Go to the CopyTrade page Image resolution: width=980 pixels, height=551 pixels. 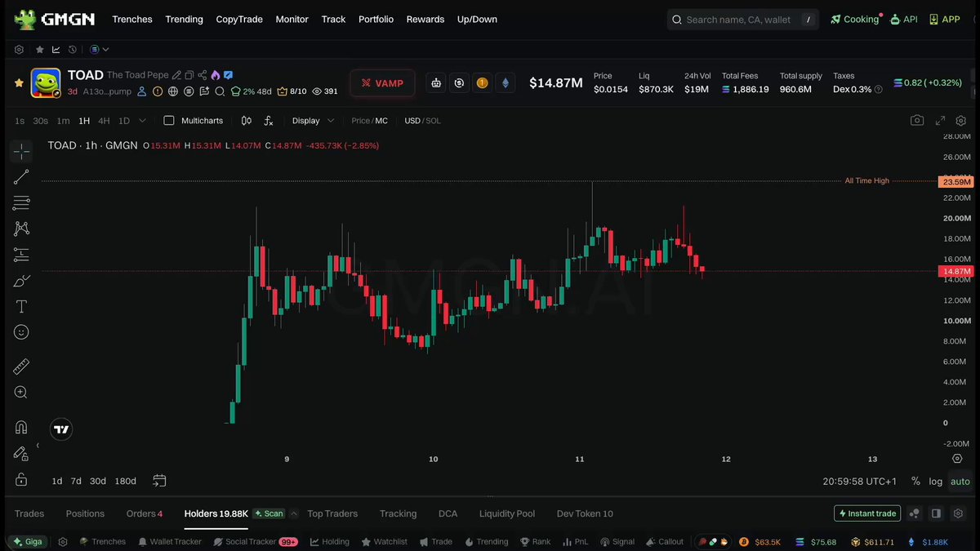(239, 19)
